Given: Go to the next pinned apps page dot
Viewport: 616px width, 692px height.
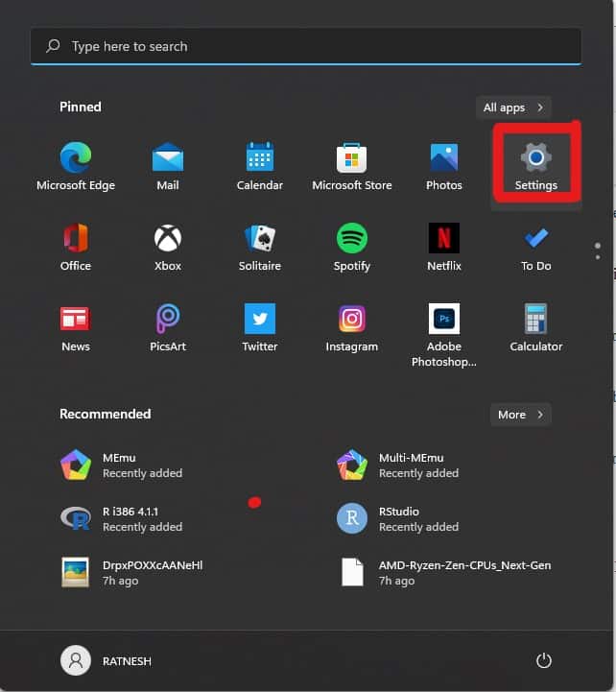Looking at the screenshot, I should pos(598,257).
